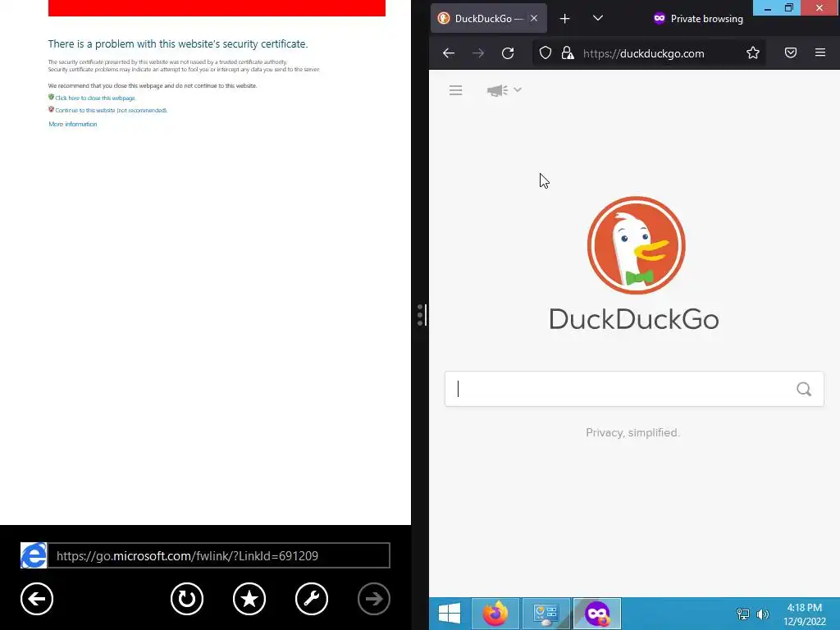This screenshot has height=630, width=840.
Task: Click the DuckDuckGo search magnifier button
Action: point(804,389)
